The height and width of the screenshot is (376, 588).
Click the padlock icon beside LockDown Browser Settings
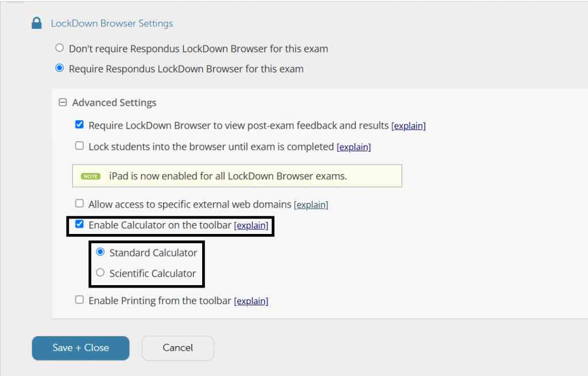point(37,22)
